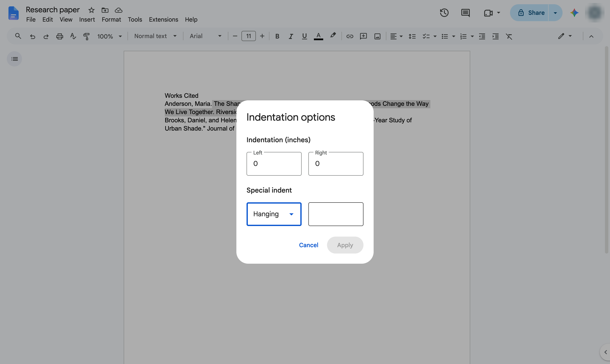Add a comment from toolbar
The width and height of the screenshot is (610, 364).
(363, 36)
